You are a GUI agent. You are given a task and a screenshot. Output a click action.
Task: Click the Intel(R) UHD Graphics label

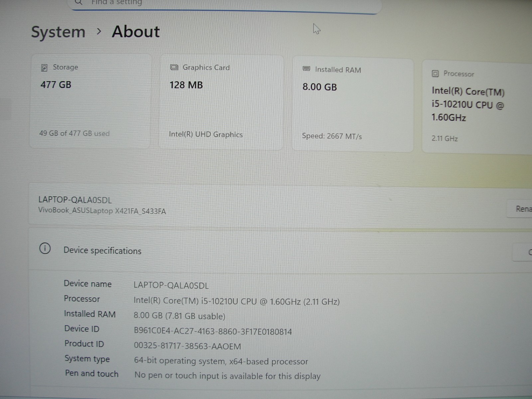click(x=206, y=134)
